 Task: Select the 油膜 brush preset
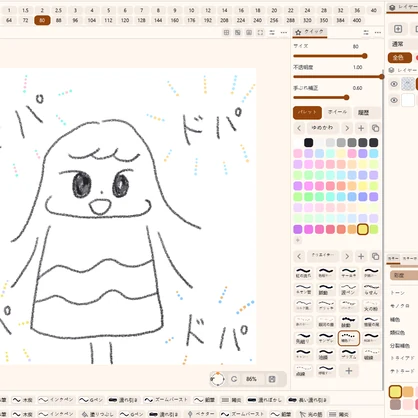pos(326,354)
